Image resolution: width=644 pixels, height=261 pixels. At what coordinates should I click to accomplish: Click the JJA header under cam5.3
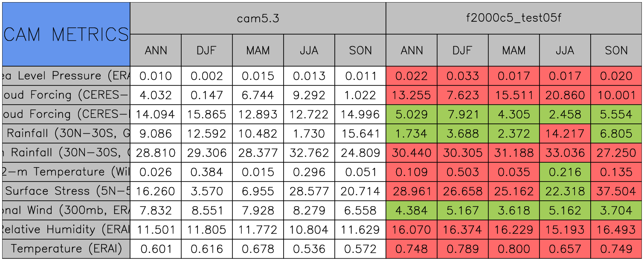point(309,50)
